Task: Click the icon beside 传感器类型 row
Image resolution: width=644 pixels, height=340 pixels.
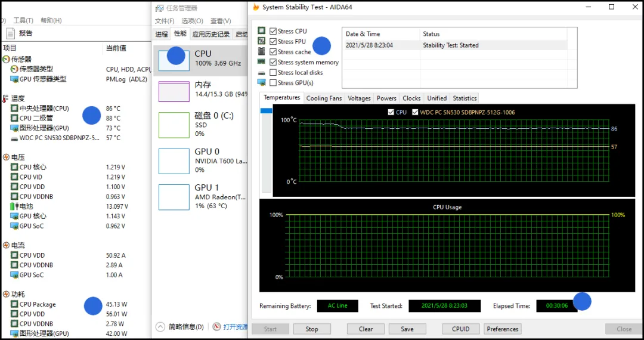Action: coord(14,69)
